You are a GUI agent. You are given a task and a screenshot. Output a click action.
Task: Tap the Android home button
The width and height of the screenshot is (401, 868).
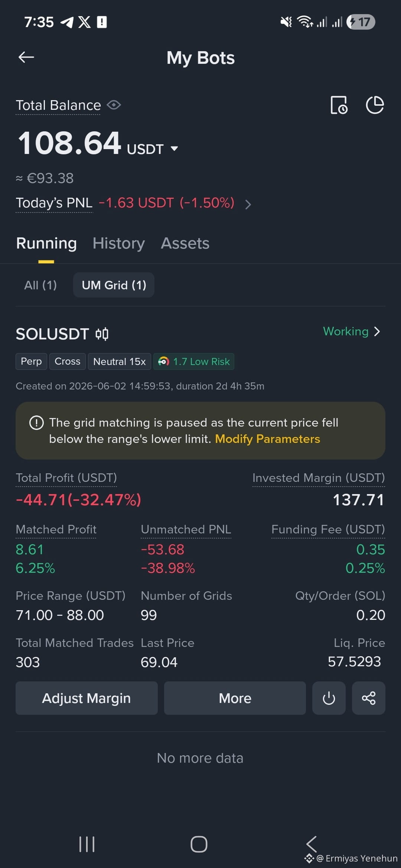(x=199, y=844)
